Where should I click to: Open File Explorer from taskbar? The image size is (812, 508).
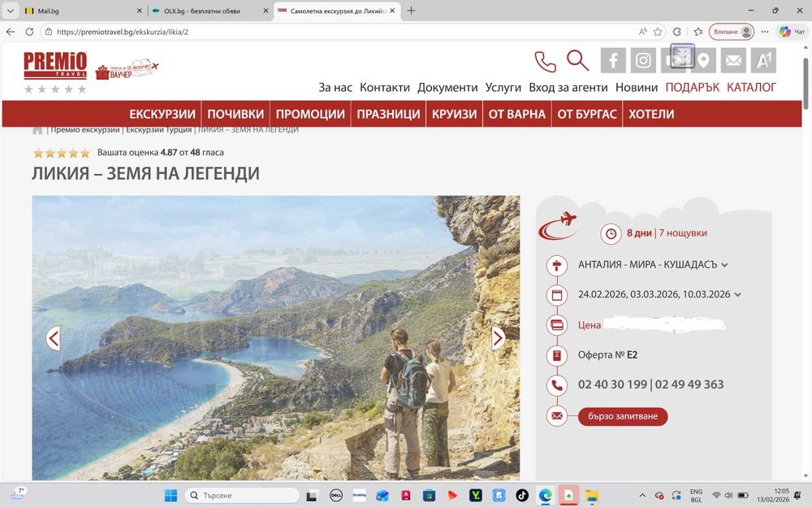pos(592,496)
